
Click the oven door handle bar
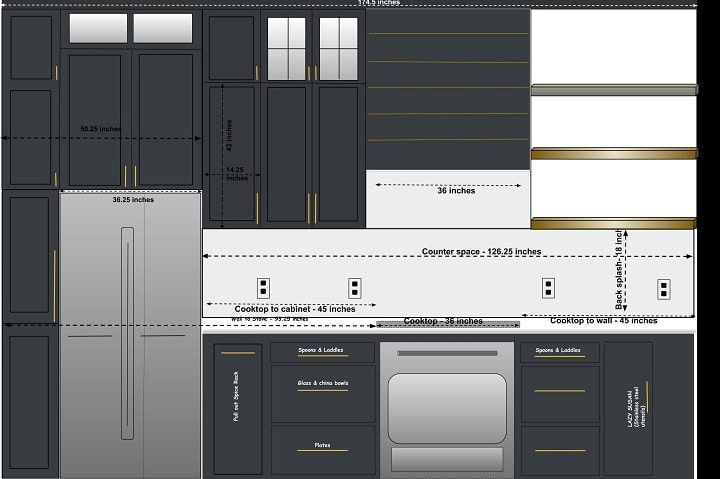(447, 353)
